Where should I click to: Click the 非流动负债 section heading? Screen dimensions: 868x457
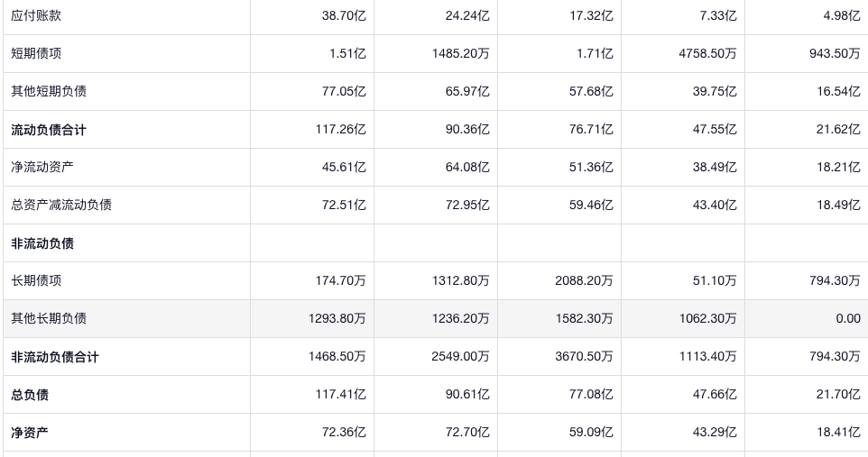click(42, 243)
